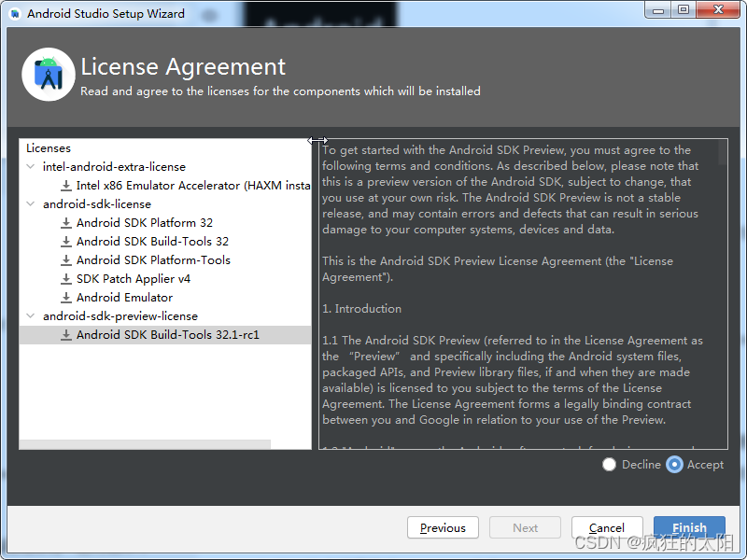The width and height of the screenshot is (747, 560).
Task: Select intel-android-extra-license in the tree
Action: pos(114,167)
